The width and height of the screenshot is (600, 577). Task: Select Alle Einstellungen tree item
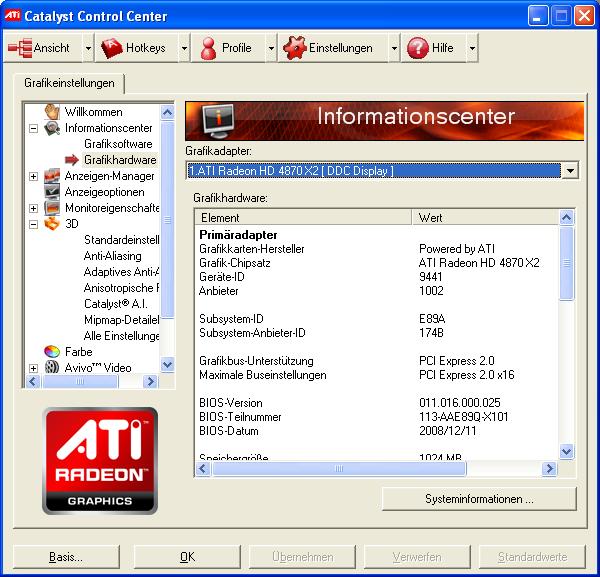121,336
